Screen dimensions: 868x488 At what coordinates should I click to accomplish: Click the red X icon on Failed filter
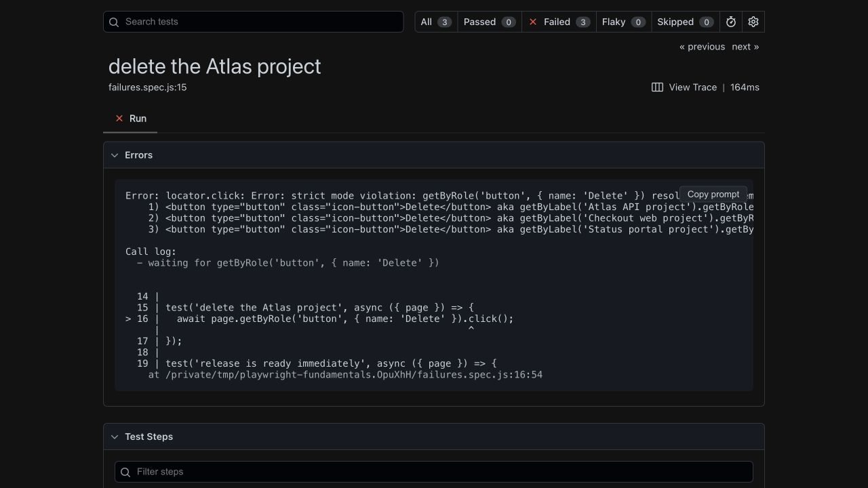[x=533, y=22]
